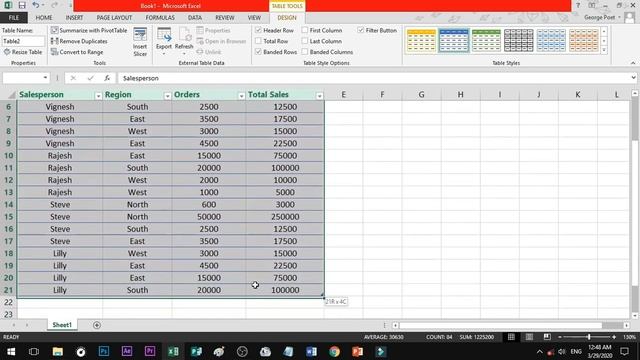Open the FILE tab
The image size is (640, 360).
coord(14,18)
